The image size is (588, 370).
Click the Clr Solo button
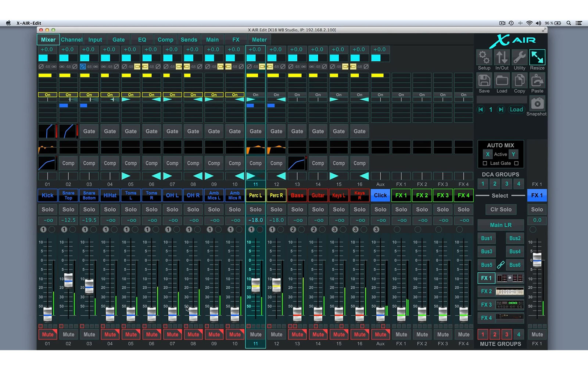pos(501,209)
